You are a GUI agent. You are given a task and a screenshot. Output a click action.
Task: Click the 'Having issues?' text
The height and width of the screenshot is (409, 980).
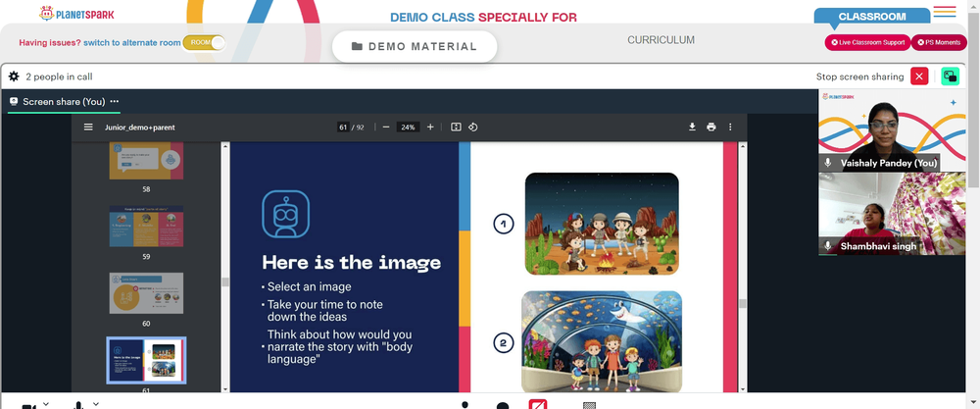(x=50, y=42)
